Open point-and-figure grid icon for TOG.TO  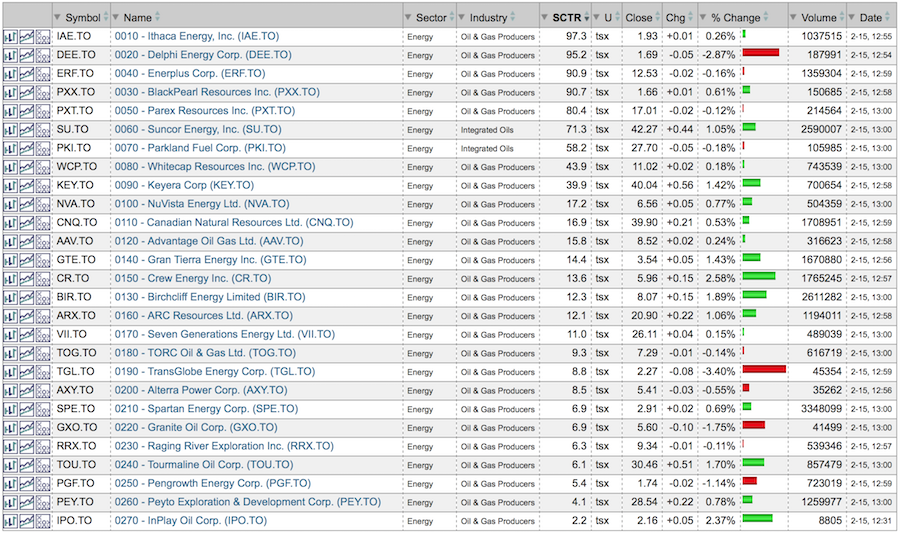point(43,354)
